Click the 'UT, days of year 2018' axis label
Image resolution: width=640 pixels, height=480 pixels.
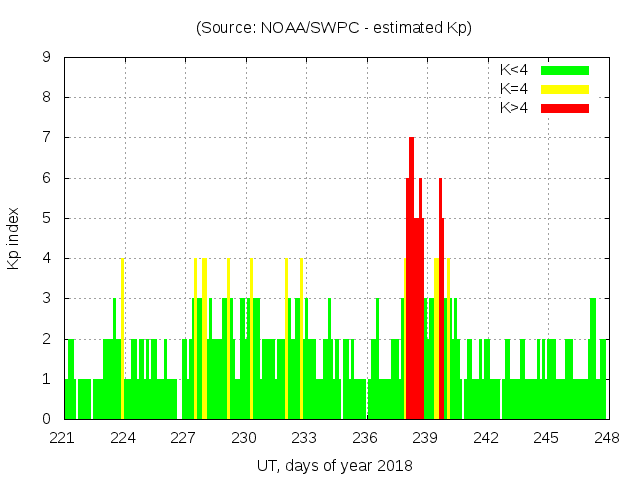[x=333, y=465]
